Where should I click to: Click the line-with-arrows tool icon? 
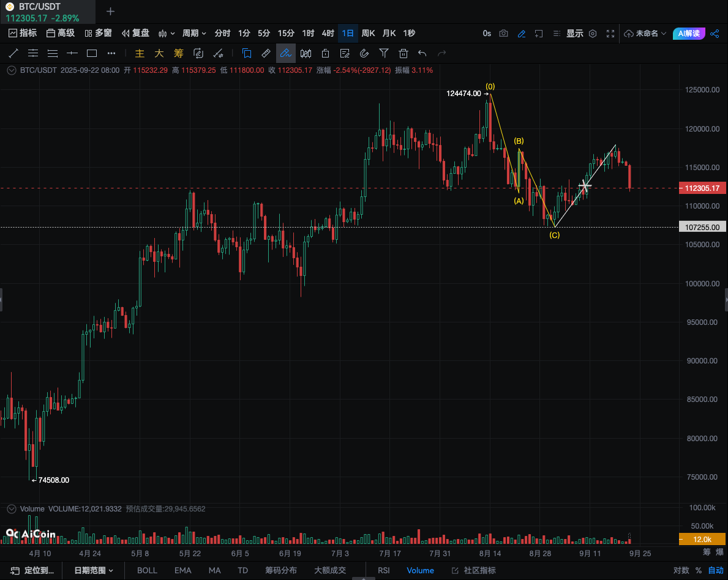218,53
